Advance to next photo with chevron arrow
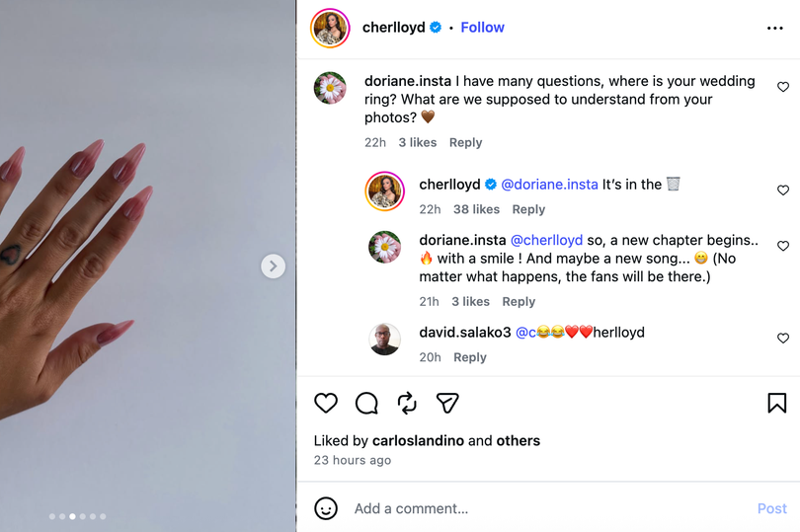 pyautogui.click(x=273, y=266)
